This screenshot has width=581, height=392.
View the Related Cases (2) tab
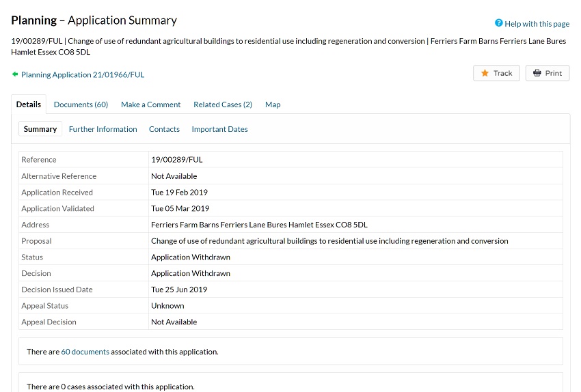pyautogui.click(x=223, y=104)
